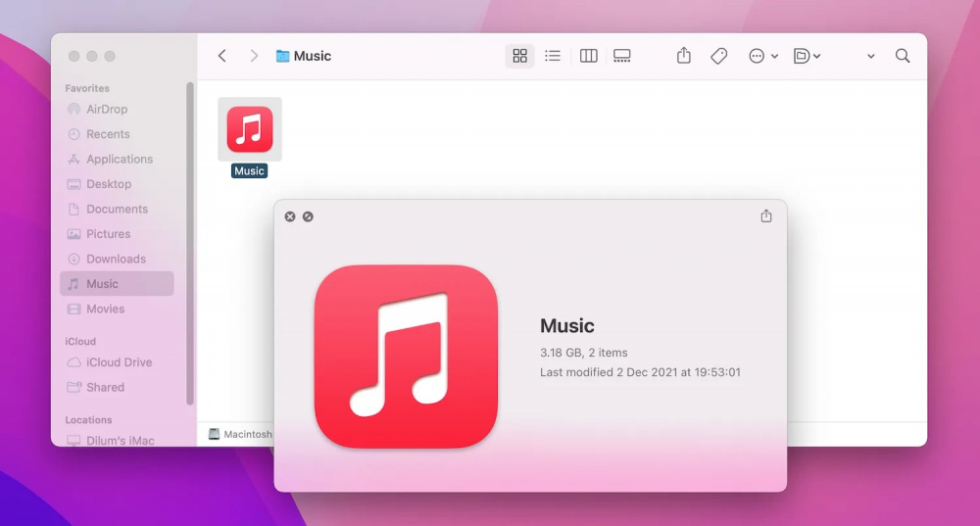Switch Finder to icon view
Image resolution: width=980 pixels, height=526 pixels.
coord(520,56)
